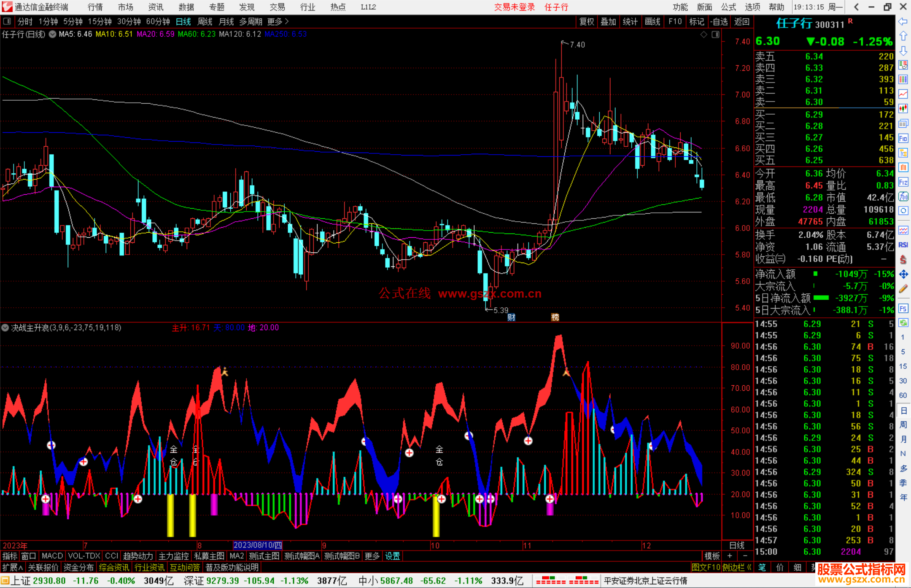
Task: Click the 设置 indicator settings link
Action: coord(392,556)
